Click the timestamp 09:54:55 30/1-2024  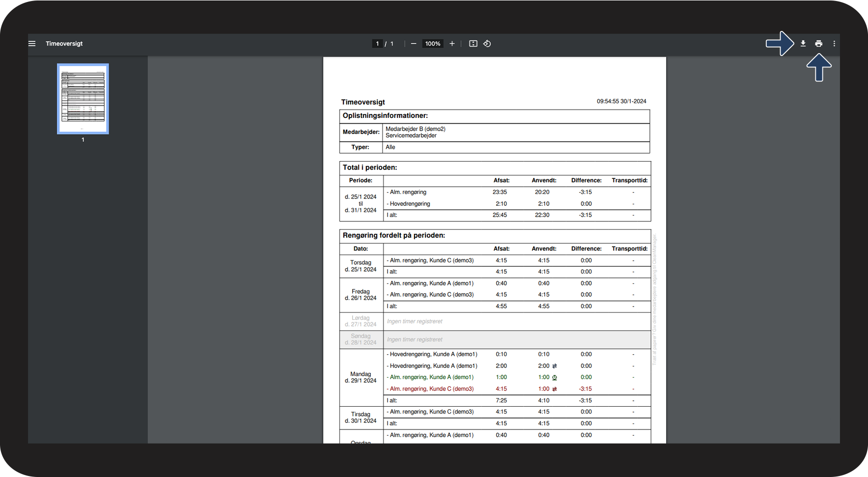pos(621,101)
